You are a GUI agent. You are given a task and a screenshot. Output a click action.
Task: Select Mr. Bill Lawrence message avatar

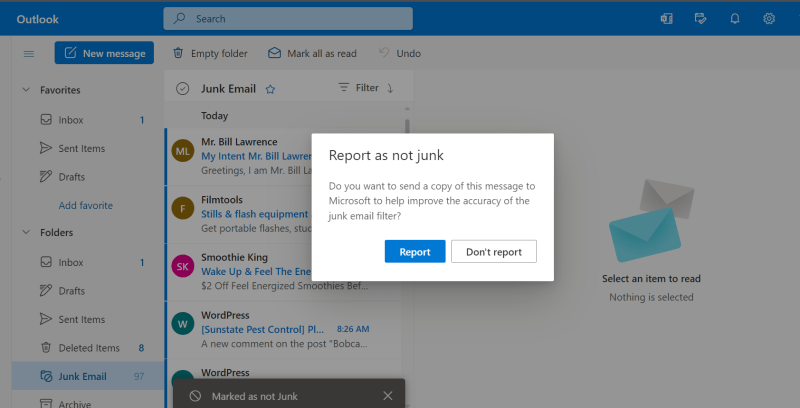(182, 150)
